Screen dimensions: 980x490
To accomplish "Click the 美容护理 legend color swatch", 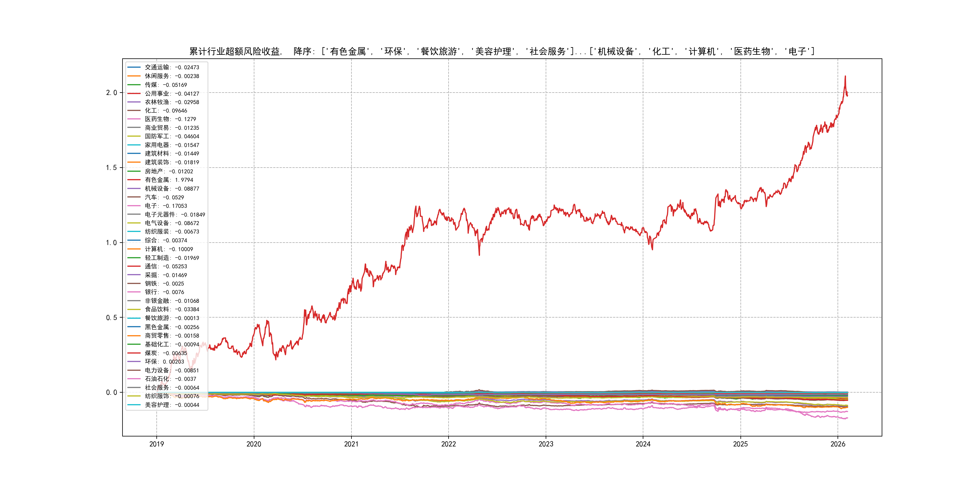I will tap(134, 405).
